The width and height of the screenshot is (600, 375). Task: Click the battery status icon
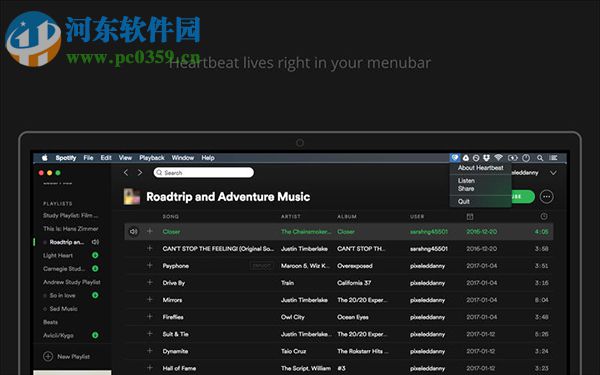(512, 158)
